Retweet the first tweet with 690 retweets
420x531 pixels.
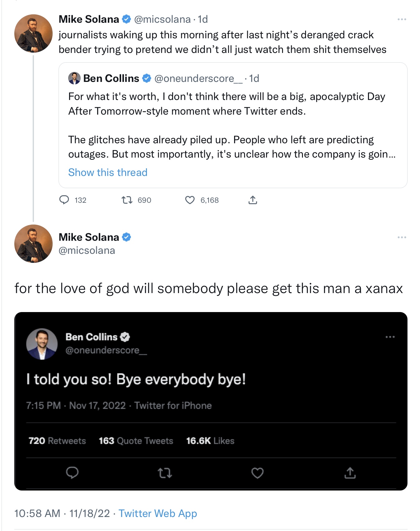click(x=127, y=200)
